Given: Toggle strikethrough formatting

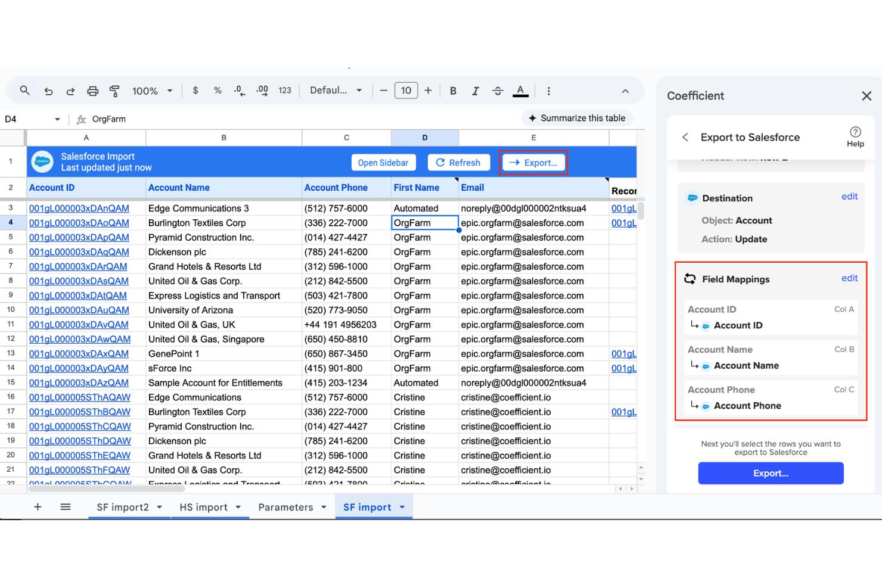Looking at the screenshot, I should [498, 90].
